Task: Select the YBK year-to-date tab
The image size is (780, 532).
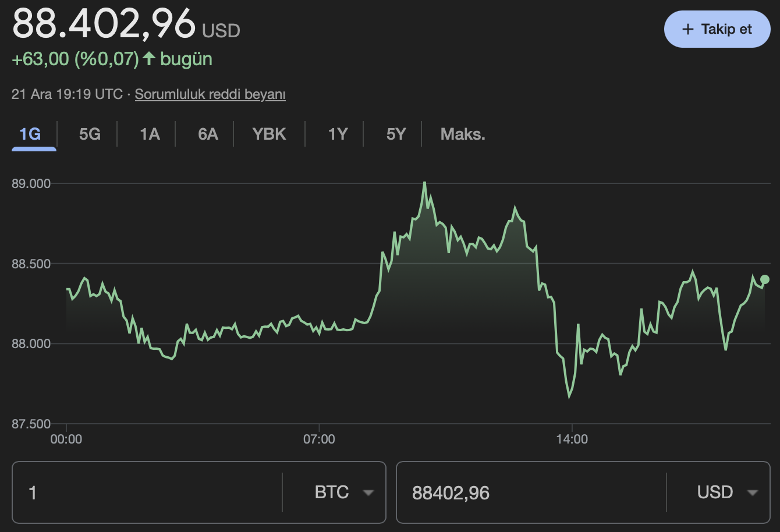Action: click(268, 134)
